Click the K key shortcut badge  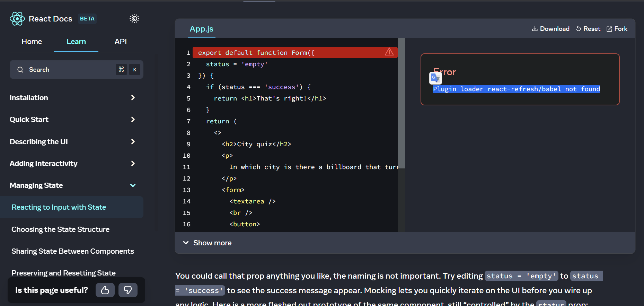(x=135, y=70)
